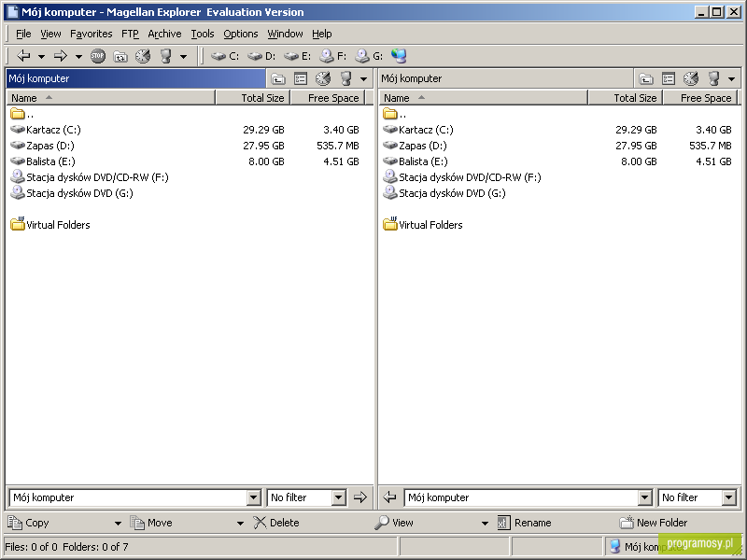Open the Back history dropdown arrow

[41, 57]
